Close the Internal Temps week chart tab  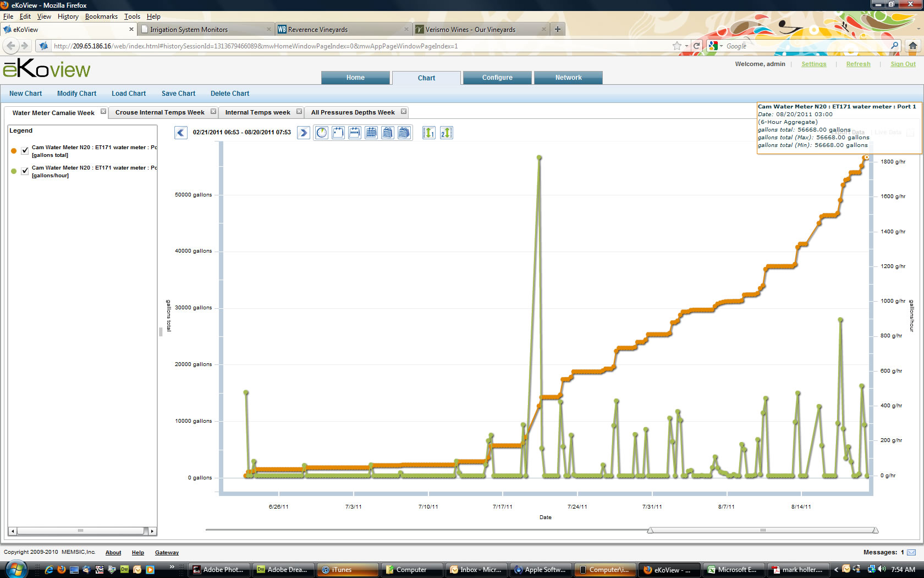299,112
